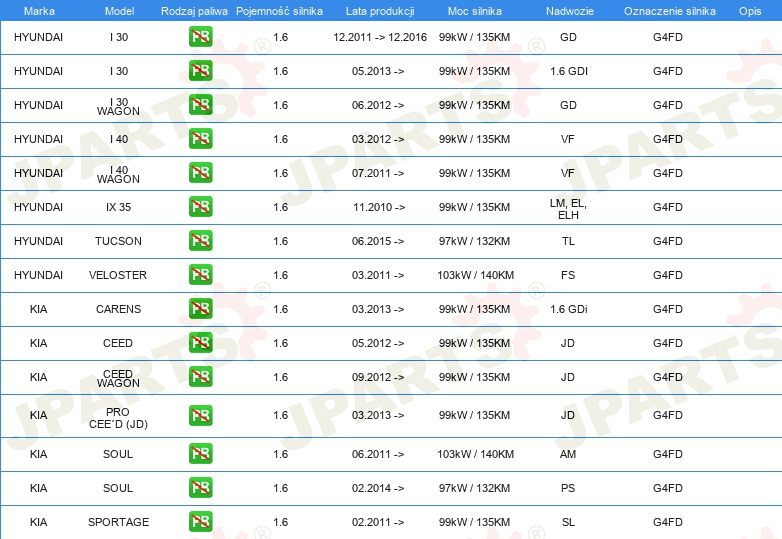This screenshot has width=782, height=539.
Task: Click the IX 35 model cell
Action: pos(118,207)
